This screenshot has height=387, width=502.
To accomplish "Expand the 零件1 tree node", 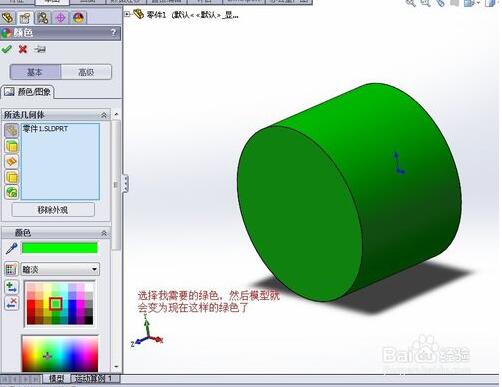I will [127, 14].
